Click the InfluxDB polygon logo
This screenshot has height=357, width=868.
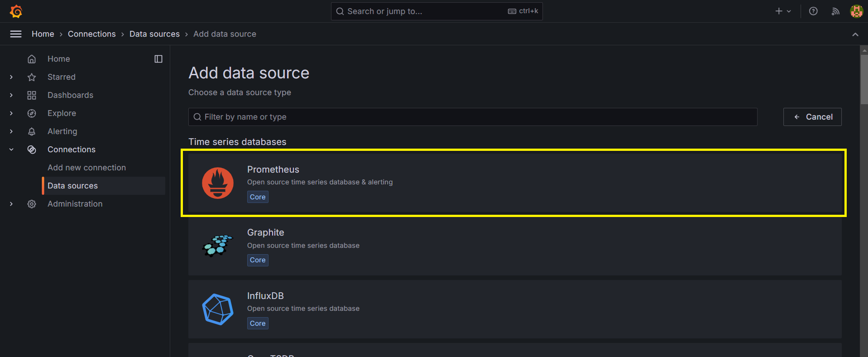click(x=218, y=309)
